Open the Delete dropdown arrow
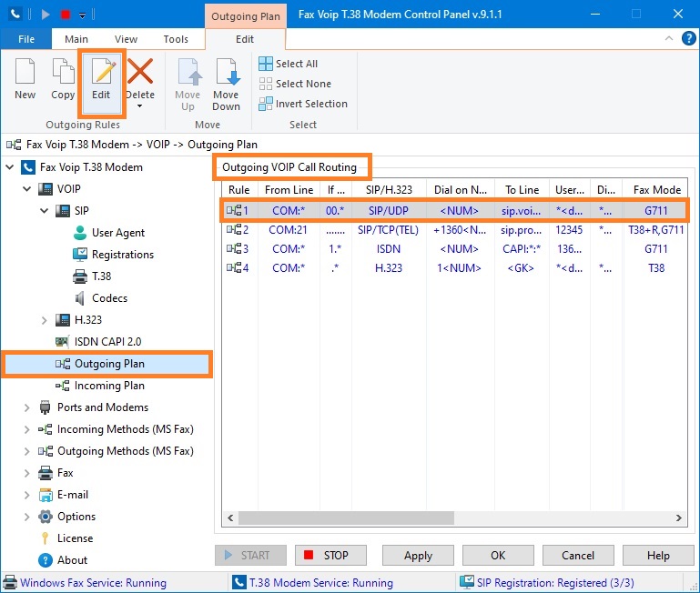 tap(140, 106)
